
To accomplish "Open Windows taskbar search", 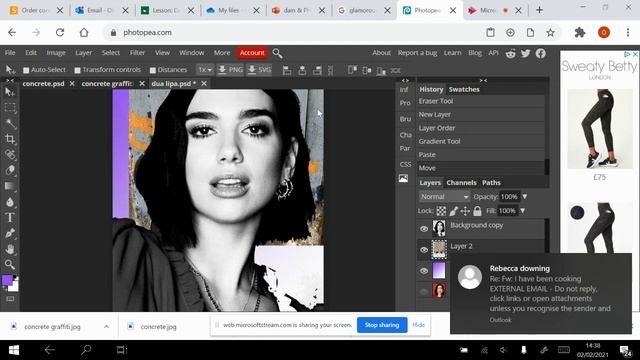I will 86,350.
